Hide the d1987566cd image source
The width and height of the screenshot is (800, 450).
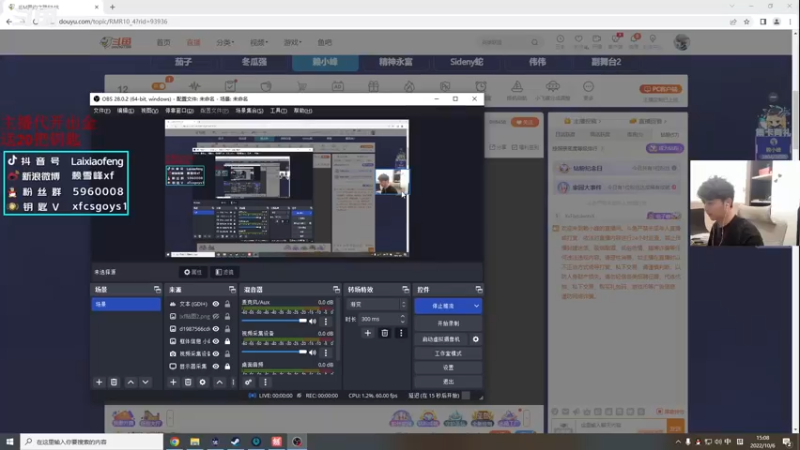click(x=216, y=329)
